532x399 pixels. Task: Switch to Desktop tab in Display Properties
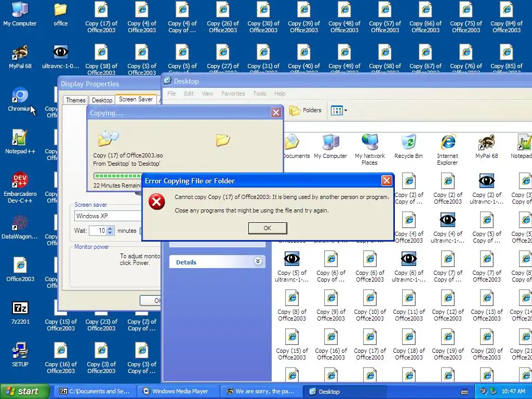102,100
